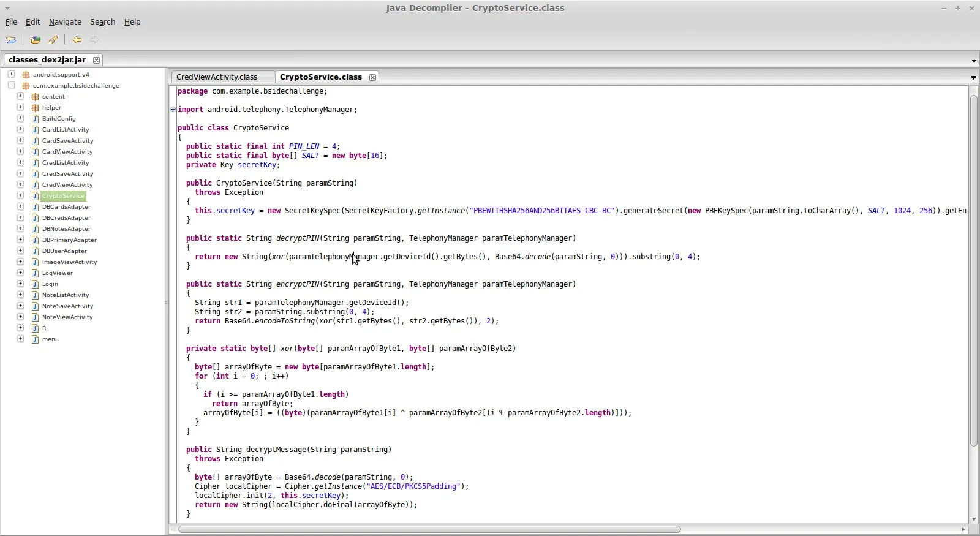Click the decryptMessage method name
Image resolution: width=980 pixels, height=536 pixels.
tap(276, 450)
